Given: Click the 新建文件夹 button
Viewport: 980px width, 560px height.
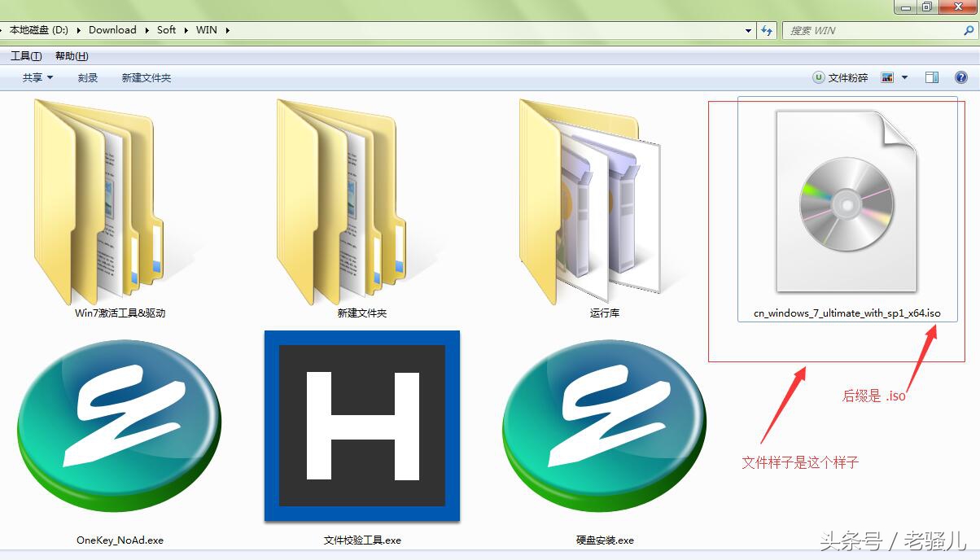Looking at the screenshot, I should point(145,77).
